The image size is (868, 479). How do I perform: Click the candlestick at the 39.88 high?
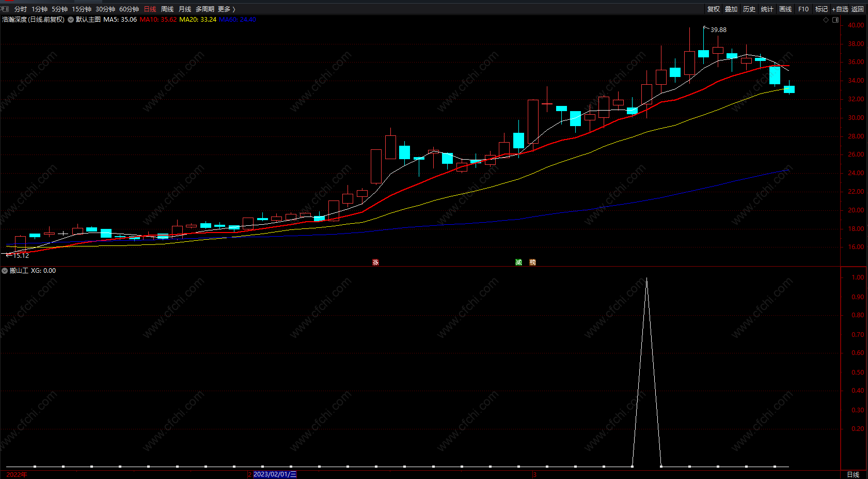click(x=703, y=53)
